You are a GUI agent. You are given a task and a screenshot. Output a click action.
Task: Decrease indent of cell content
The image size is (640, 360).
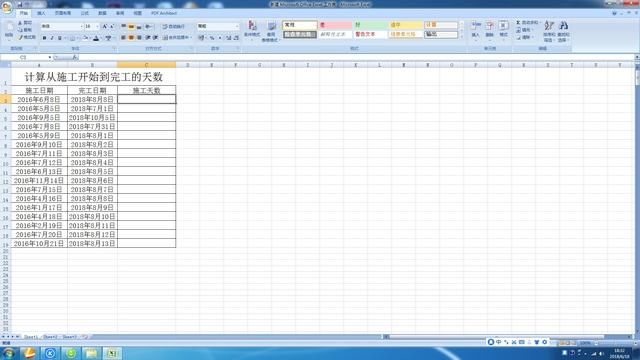(x=148, y=38)
